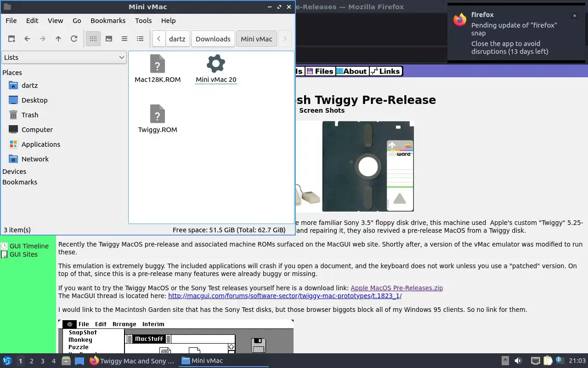
Task: Click the Mini vMac path button
Action: tap(257, 39)
